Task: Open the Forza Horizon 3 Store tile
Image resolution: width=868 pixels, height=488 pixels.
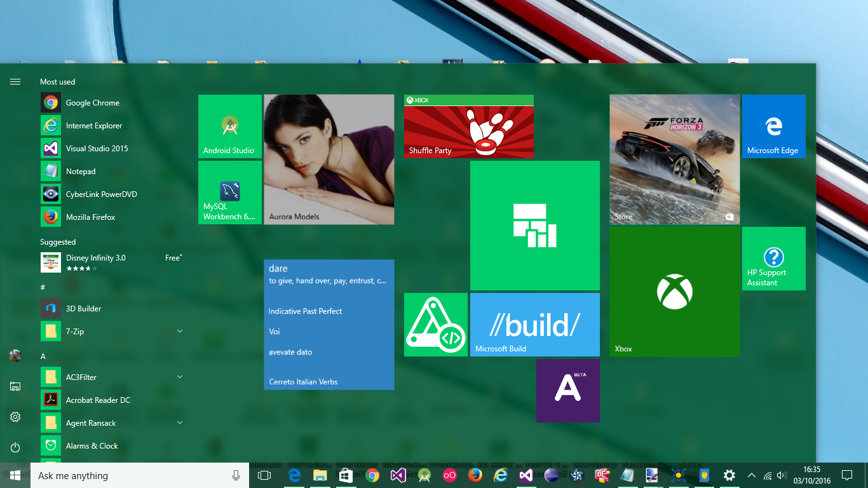Action: (675, 159)
